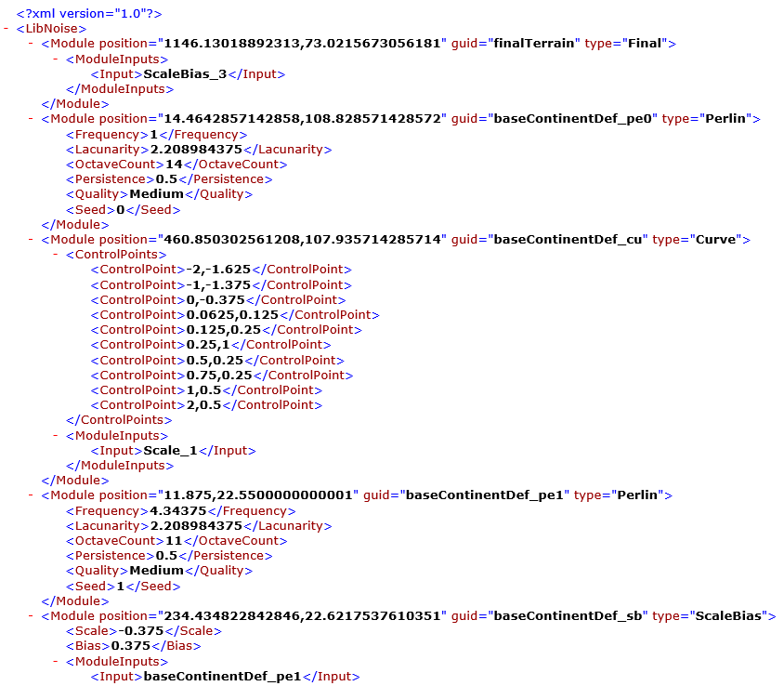Select the guid value "baseContinentDef_cu"

pos(568,239)
